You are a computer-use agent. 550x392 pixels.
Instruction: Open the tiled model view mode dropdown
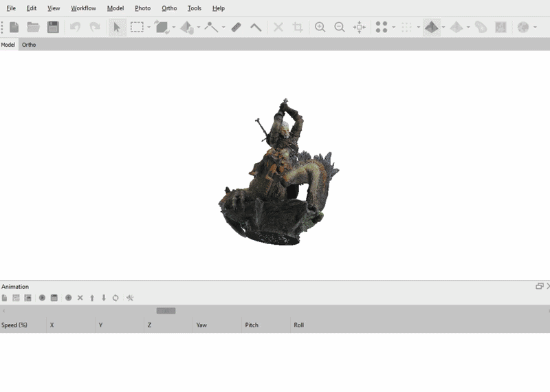tap(468, 28)
